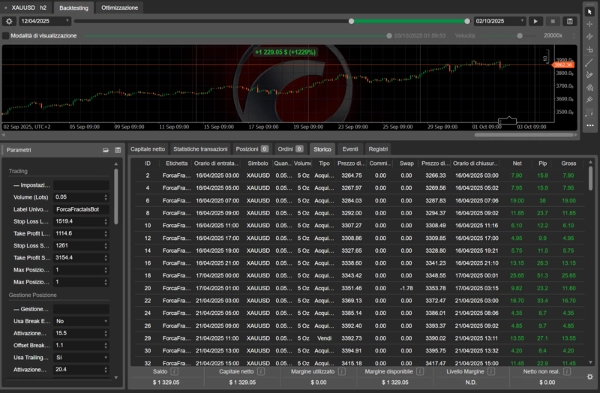Viewport: 600px width, 393px height.
Task: Start the backtest with play button
Action: coord(536,21)
